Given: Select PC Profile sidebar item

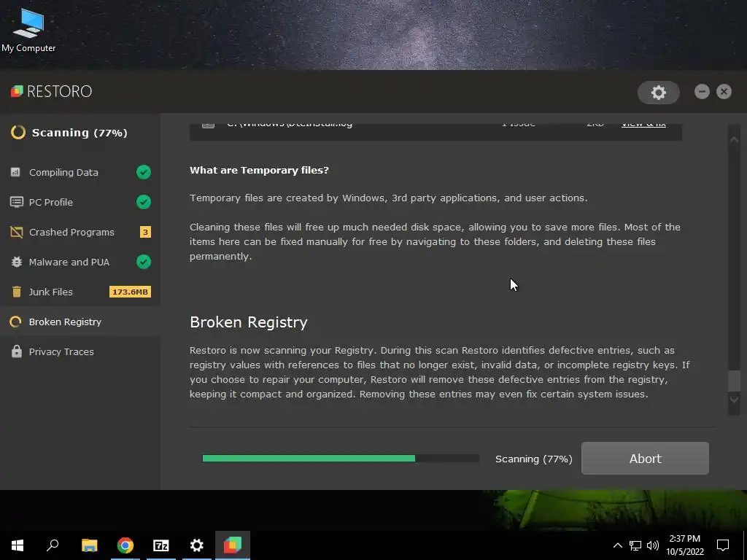Looking at the screenshot, I should click(80, 202).
